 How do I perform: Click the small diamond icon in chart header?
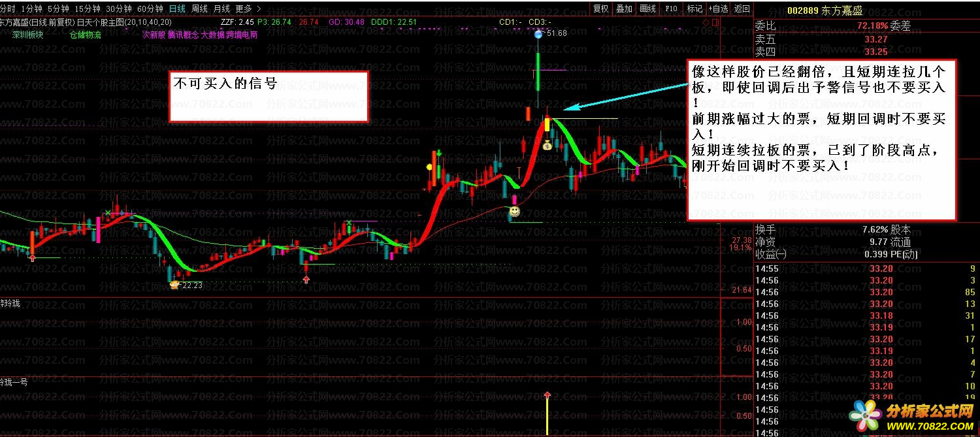point(706,22)
